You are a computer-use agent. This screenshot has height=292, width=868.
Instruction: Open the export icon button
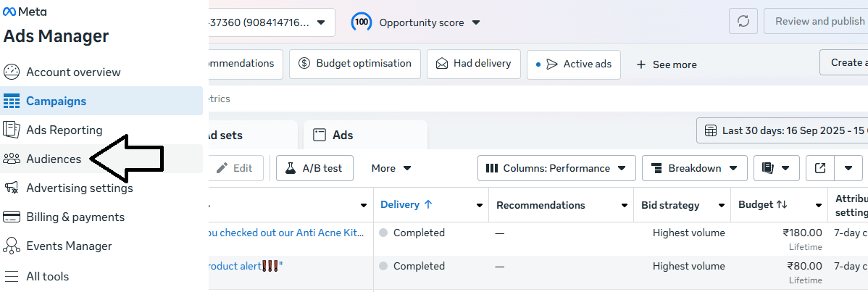820,168
